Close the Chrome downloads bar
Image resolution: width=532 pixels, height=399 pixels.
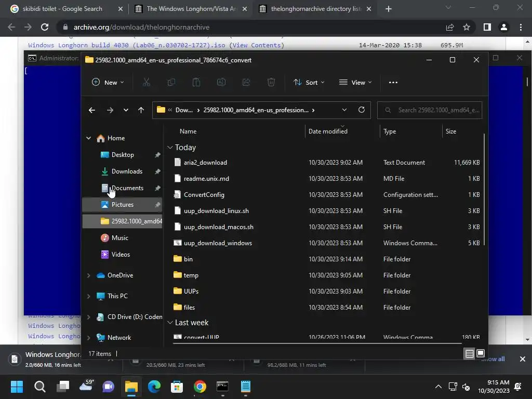pos(523,359)
